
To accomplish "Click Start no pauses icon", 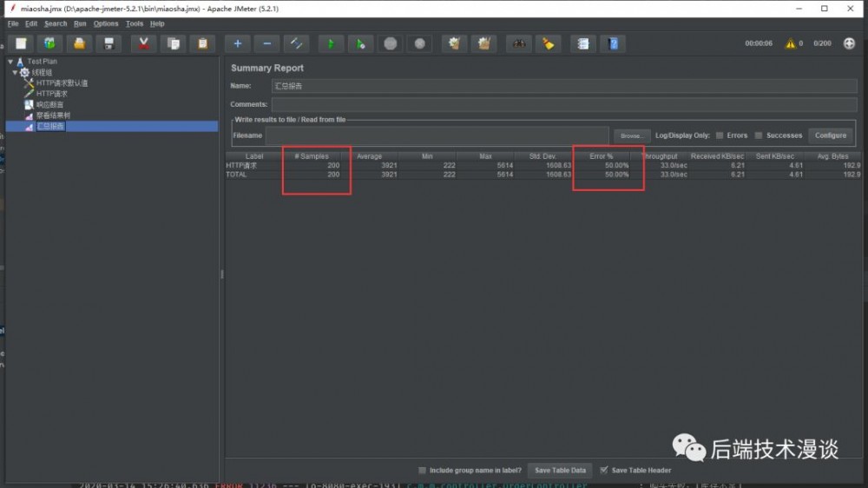I will coord(360,43).
